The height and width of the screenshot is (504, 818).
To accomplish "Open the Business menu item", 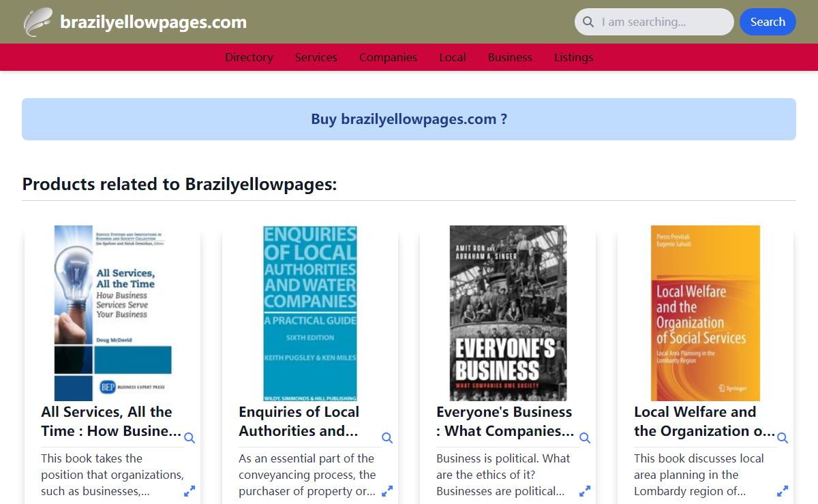I will (510, 57).
